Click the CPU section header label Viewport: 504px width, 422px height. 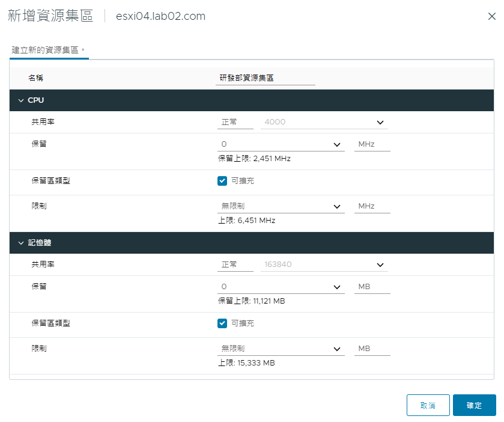pos(35,100)
